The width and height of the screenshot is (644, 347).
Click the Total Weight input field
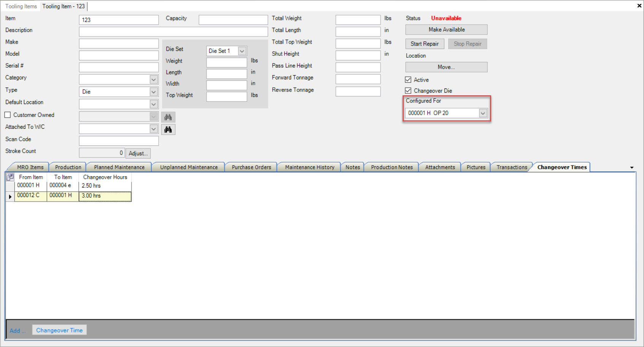[358, 20]
